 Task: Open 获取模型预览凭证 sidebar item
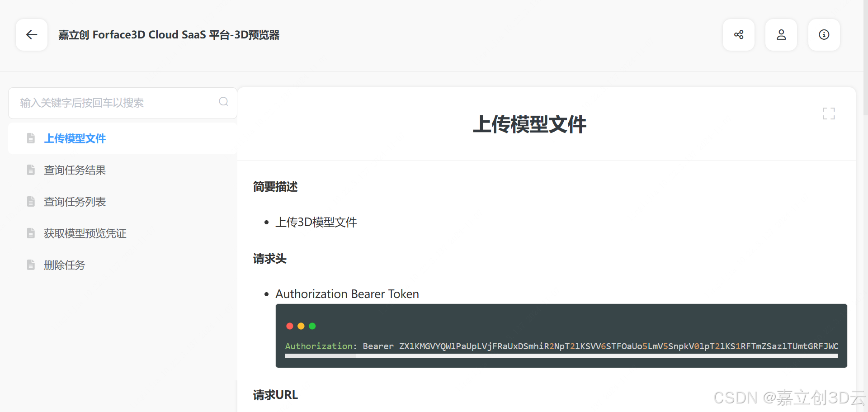coord(123,233)
